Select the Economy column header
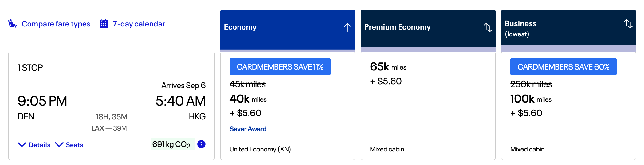Image resolution: width=644 pixels, height=165 pixels. pos(240,27)
